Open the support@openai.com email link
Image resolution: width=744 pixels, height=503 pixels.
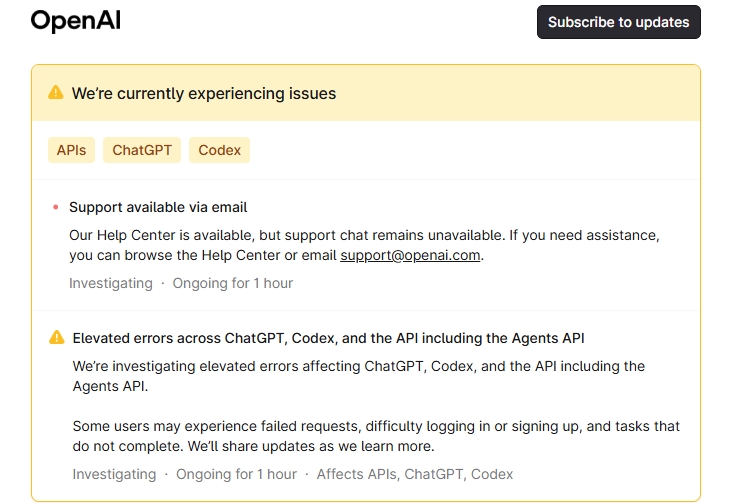tap(410, 255)
